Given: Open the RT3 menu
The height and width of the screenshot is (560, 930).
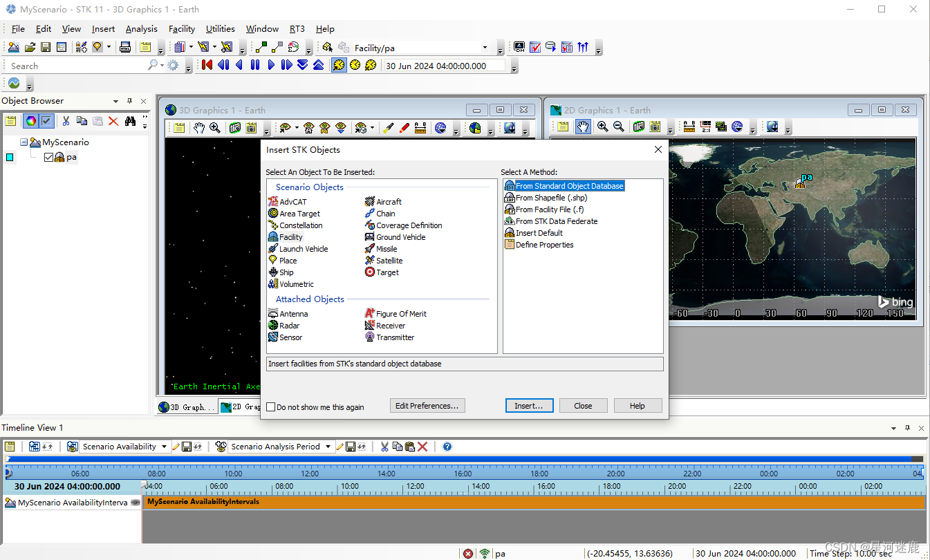Looking at the screenshot, I should pos(297,29).
